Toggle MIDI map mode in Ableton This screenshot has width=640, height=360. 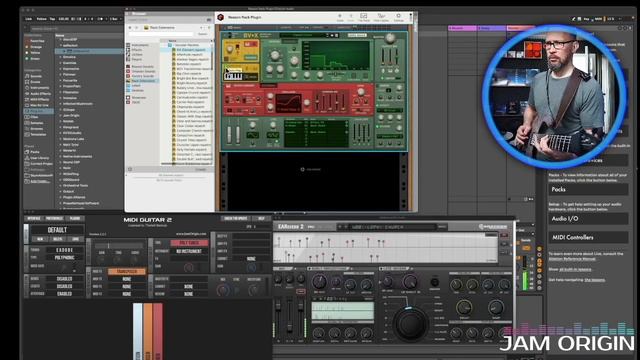(598, 19)
